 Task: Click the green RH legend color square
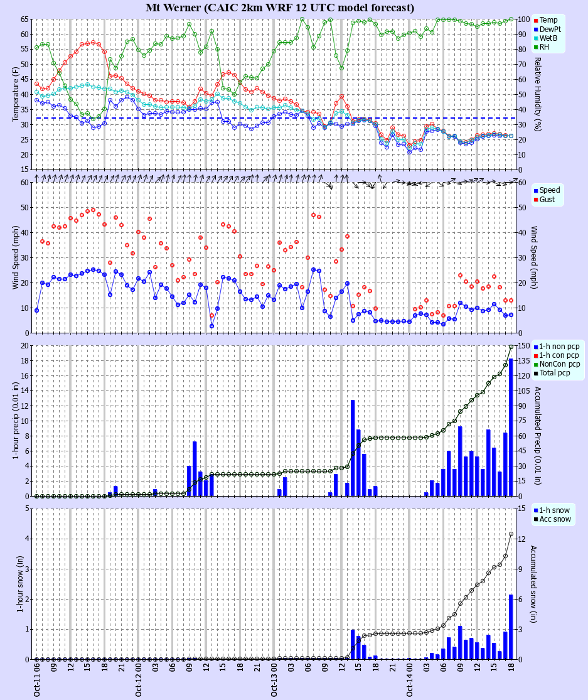pyautogui.click(x=536, y=47)
